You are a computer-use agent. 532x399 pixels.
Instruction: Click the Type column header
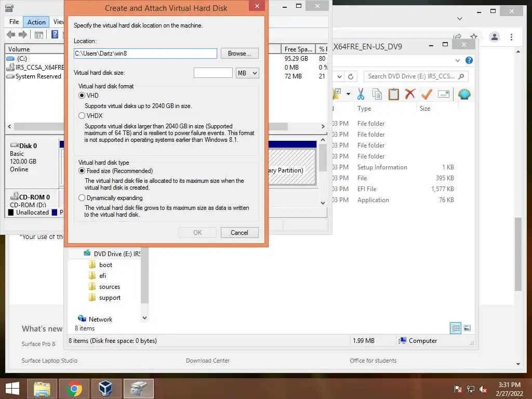click(364, 109)
